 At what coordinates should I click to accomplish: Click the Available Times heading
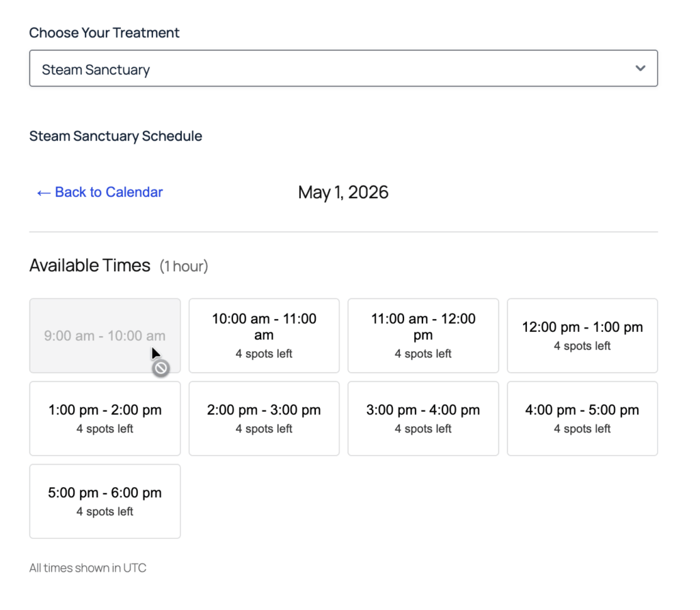coord(90,266)
